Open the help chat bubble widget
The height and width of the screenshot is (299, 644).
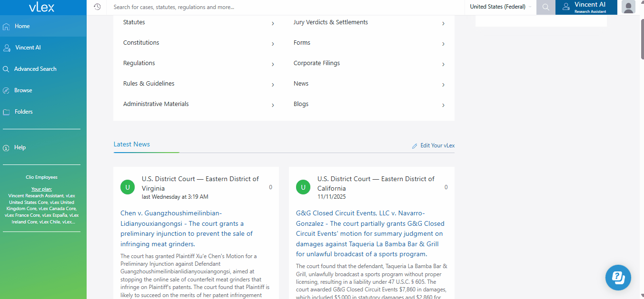(618, 277)
